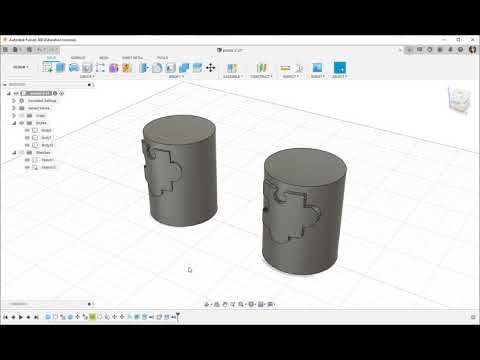Click the timeline end marker
The image size is (480, 360).
coord(178,317)
